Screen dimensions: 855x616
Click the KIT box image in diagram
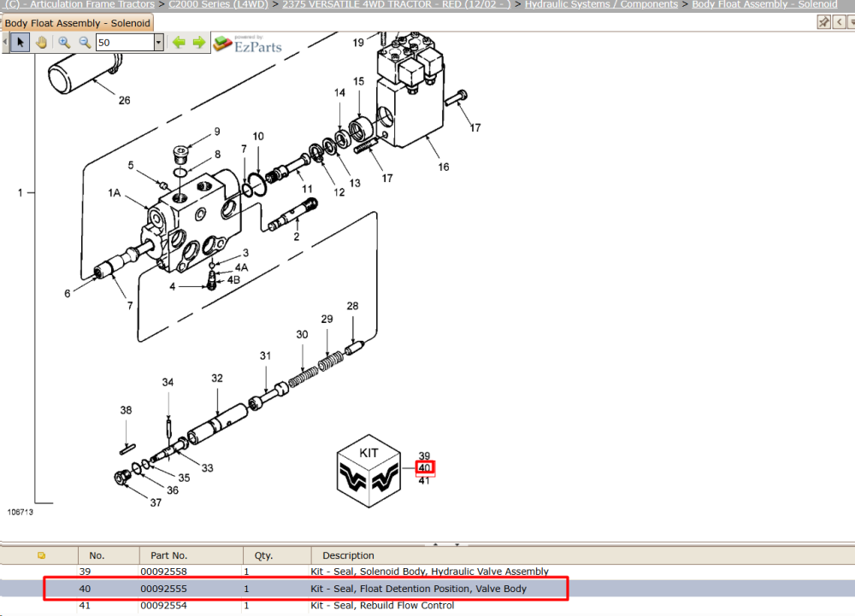(369, 471)
